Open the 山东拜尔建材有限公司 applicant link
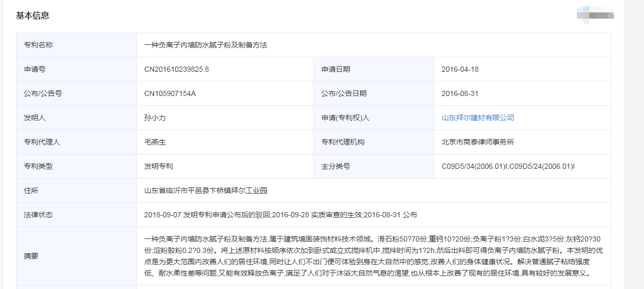644x289 pixels. pos(478,118)
